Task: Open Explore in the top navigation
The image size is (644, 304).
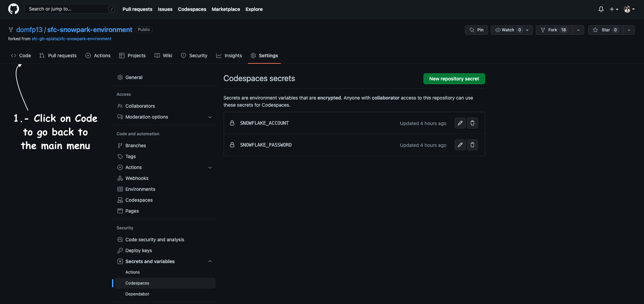Action: [254, 9]
